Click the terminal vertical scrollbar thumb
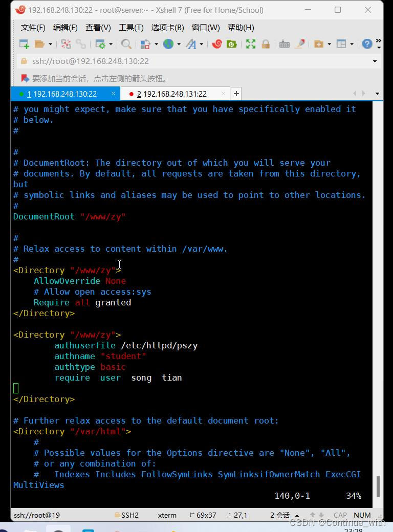Viewport: 393px width, 532px height. pos(378,486)
